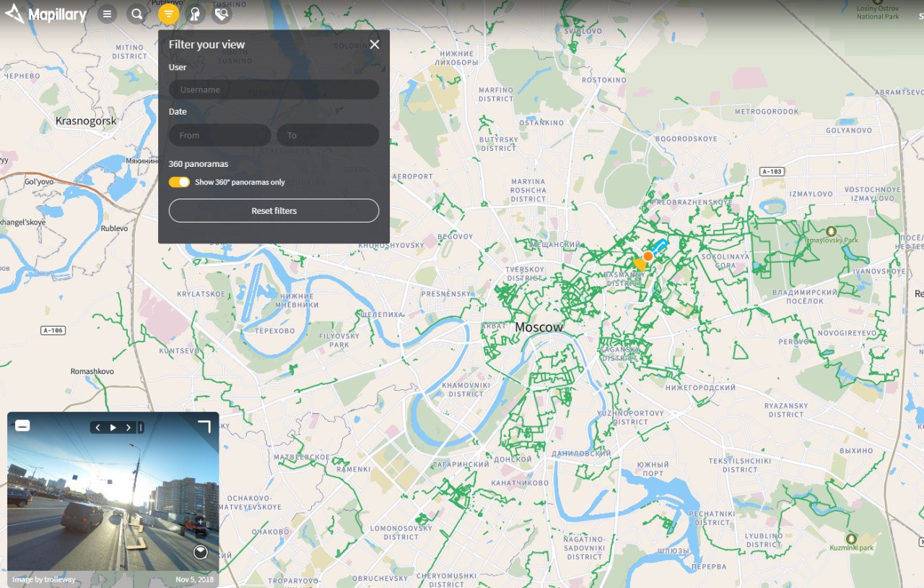Click the Khamovniki District label
The width and height of the screenshot is (924, 588).
[x=466, y=389]
